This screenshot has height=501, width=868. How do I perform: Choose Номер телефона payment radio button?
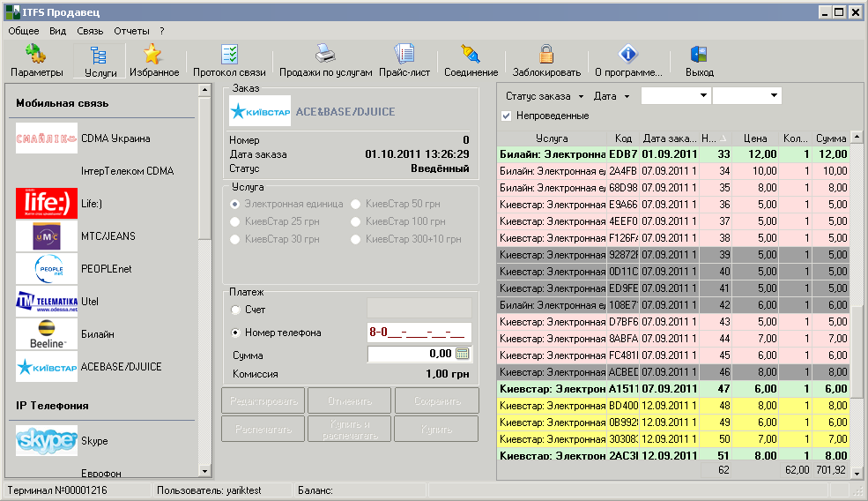pos(236,333)
